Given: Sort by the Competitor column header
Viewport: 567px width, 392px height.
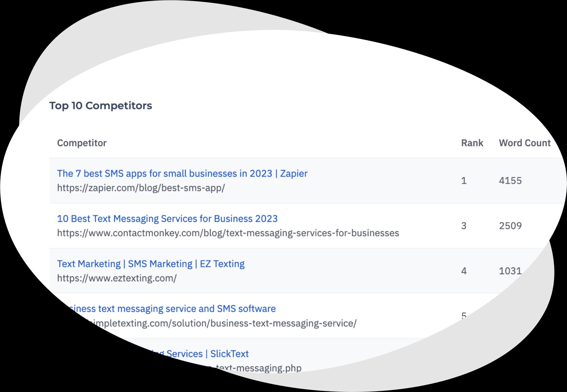Looking at the screenshot, I should pyautogui.click(x=82, y=143).
